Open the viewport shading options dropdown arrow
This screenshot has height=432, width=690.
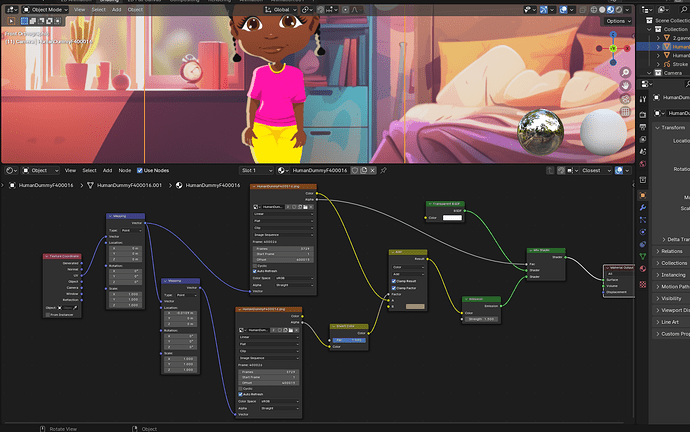(628, 9)
